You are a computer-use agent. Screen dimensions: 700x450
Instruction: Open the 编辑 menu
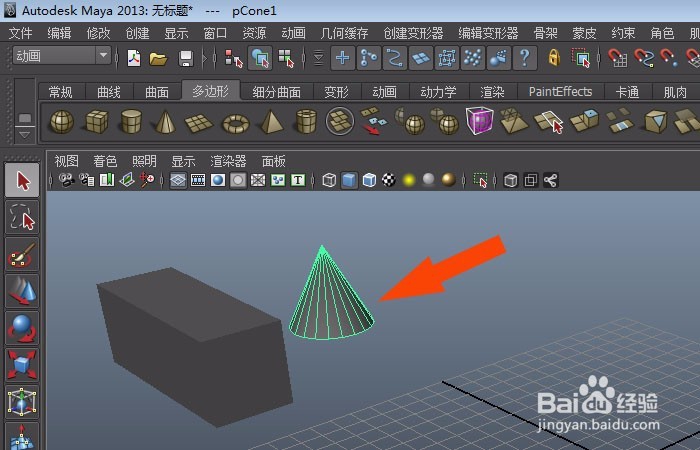pos(59,33)
